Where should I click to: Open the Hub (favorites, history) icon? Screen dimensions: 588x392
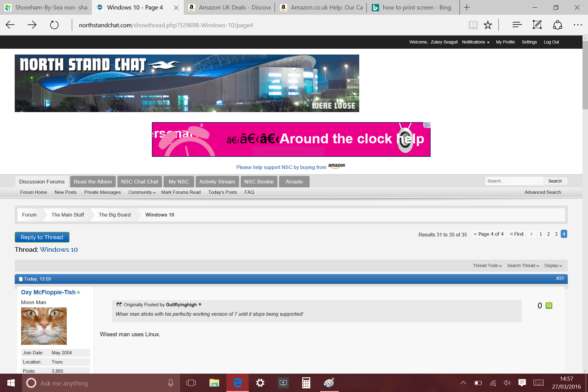(517, 25)
